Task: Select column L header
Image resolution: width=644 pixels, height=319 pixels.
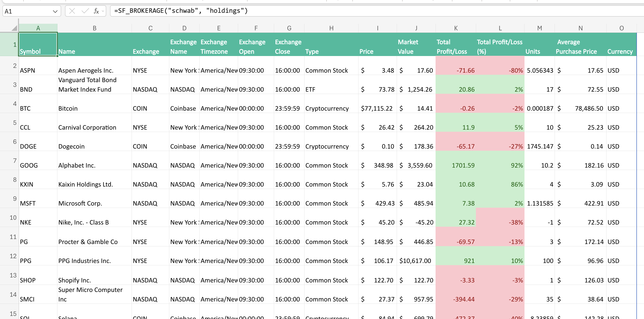Action: click(x=500, y=28)
